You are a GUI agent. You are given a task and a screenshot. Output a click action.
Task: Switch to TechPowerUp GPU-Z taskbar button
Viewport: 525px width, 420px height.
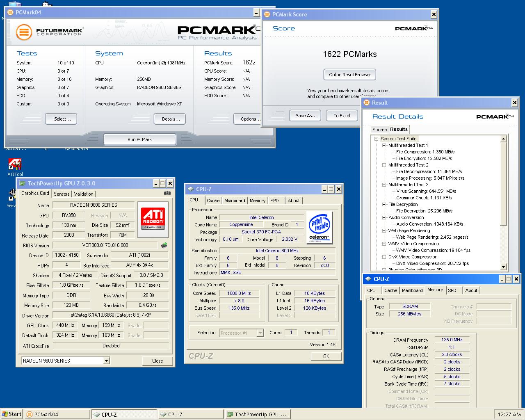click(x=258, y=414)
